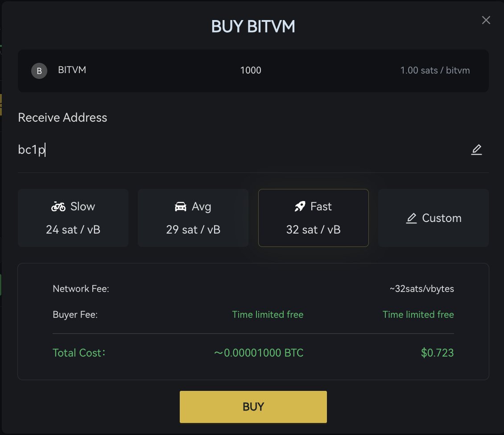Click the Receive Address heading
Screen dimensions: 504x435
click(x=62, y=118)
